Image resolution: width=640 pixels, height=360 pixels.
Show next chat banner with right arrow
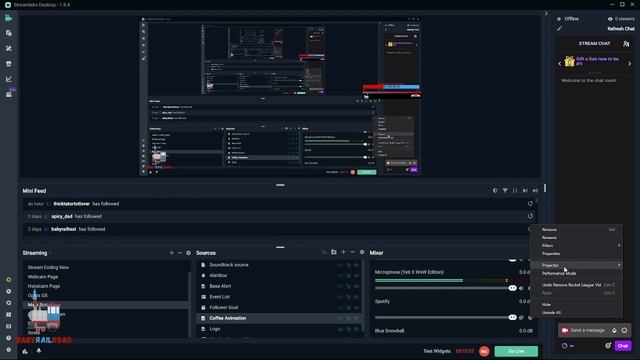click(x=629, y=64)
